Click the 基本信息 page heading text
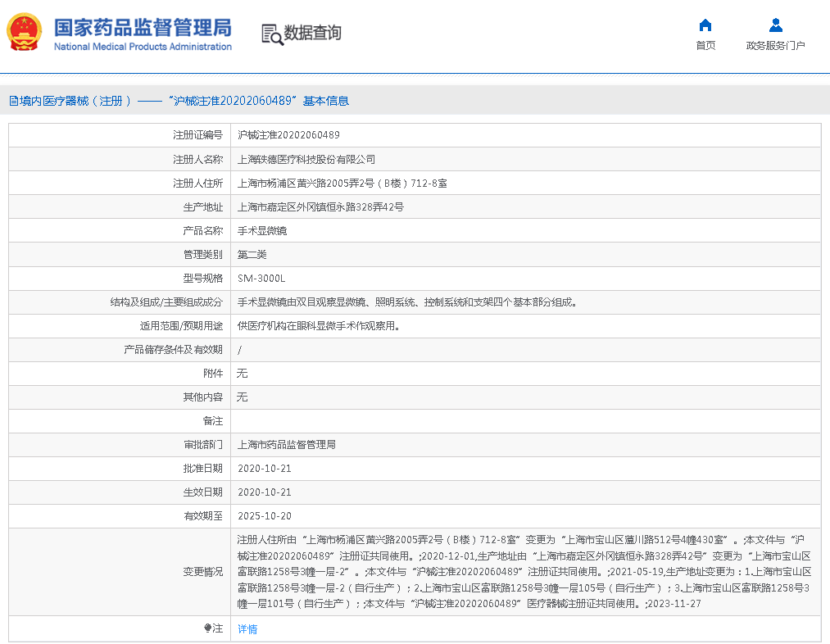The image size is (830, 644). click(326, 101)
